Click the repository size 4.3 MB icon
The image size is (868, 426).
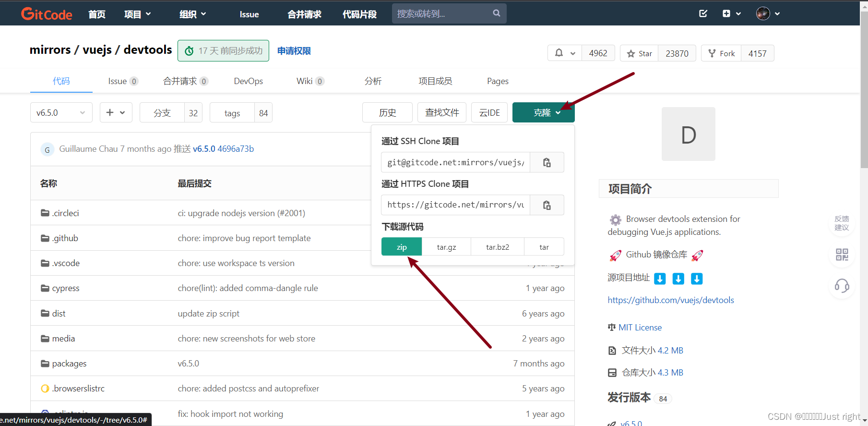[x=612, y=373]
